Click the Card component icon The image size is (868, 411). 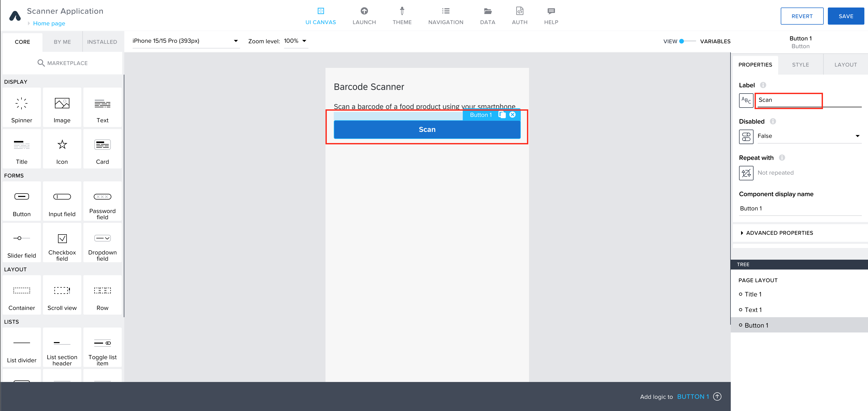pos(103,145)
